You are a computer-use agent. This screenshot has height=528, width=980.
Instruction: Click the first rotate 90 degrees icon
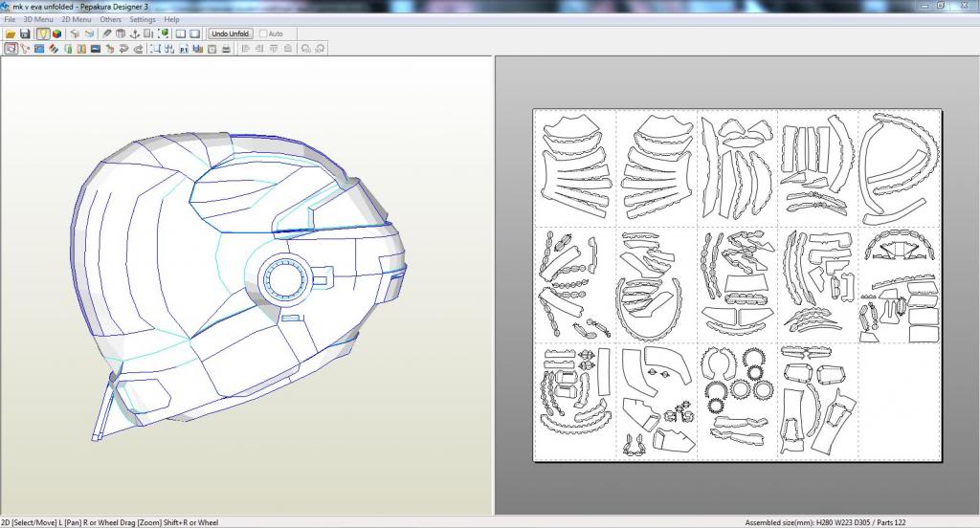305,48
